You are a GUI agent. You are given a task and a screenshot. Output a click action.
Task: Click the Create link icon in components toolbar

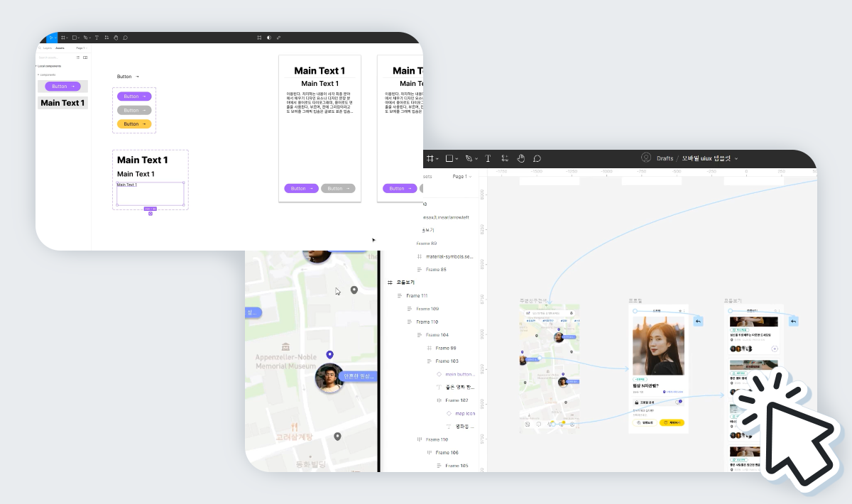point(278,38)
